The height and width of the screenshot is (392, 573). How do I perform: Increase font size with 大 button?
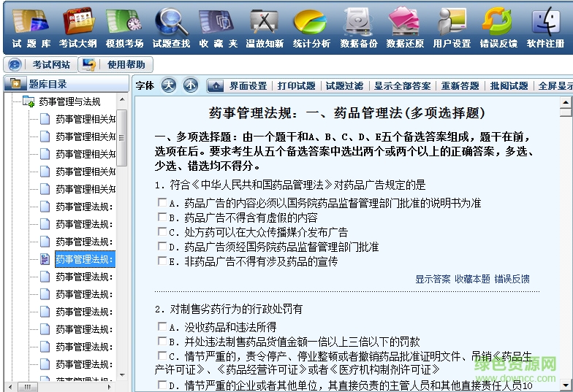point(168,86)
